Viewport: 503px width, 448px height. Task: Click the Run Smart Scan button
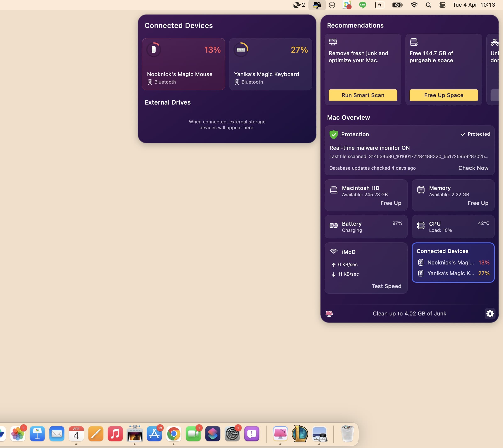coord(363,95)
